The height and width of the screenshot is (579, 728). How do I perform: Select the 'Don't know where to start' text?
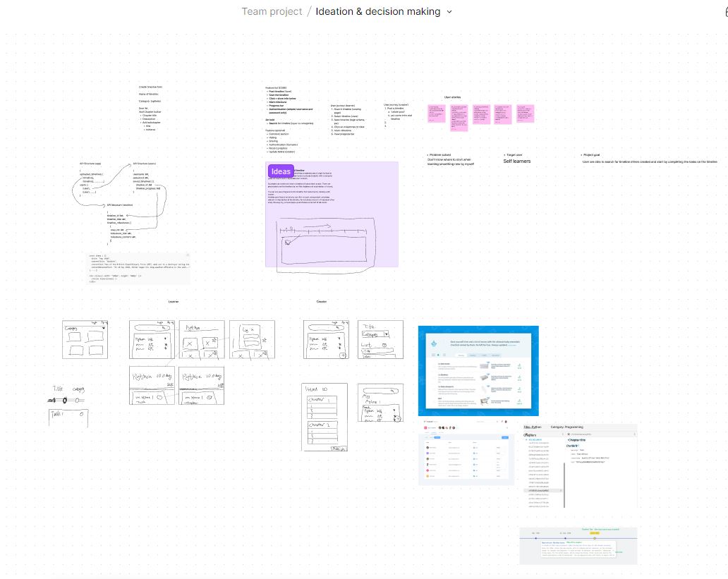(x=450, y=161)
